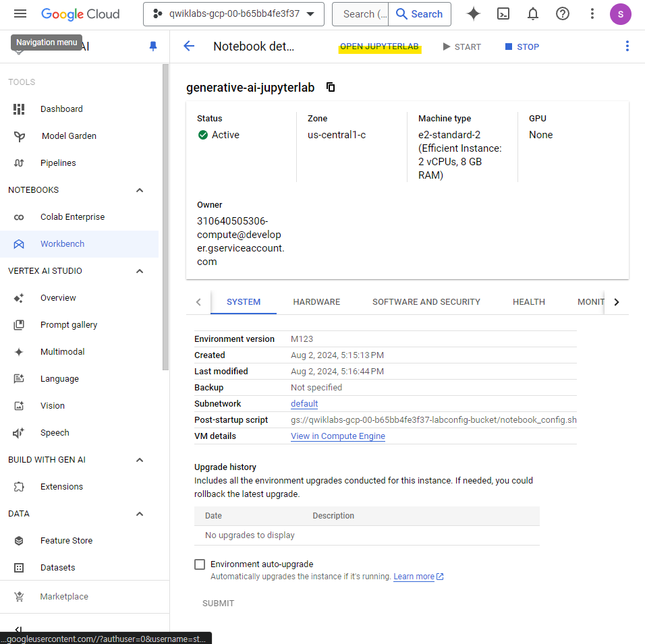
Task: Click the Extensions puzzle icon
Action: [19, 487]
